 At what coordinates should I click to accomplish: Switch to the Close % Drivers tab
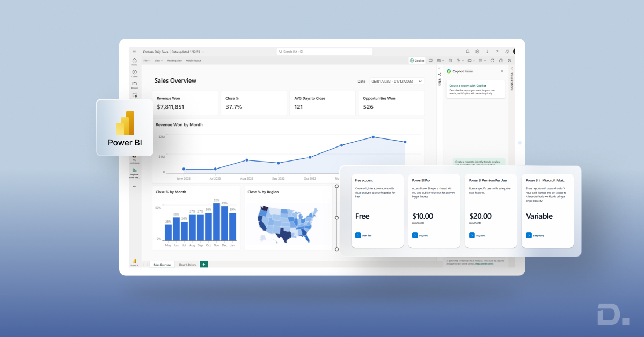[x=186, y=264]
